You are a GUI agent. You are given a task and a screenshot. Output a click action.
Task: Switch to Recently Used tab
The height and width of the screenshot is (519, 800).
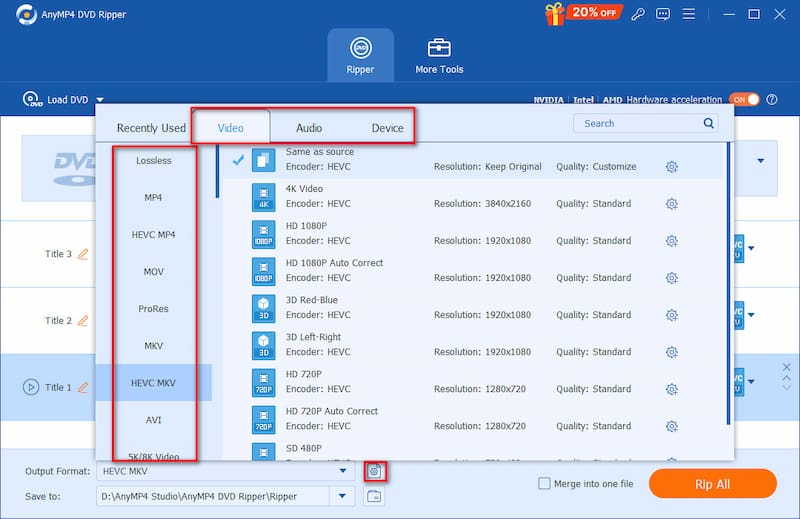pos(151,128)
